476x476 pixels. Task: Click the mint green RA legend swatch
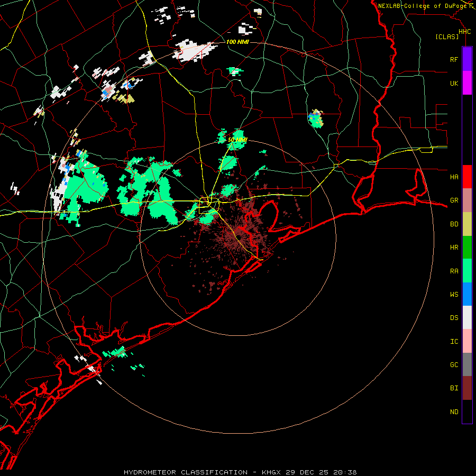tap(467, 271)
